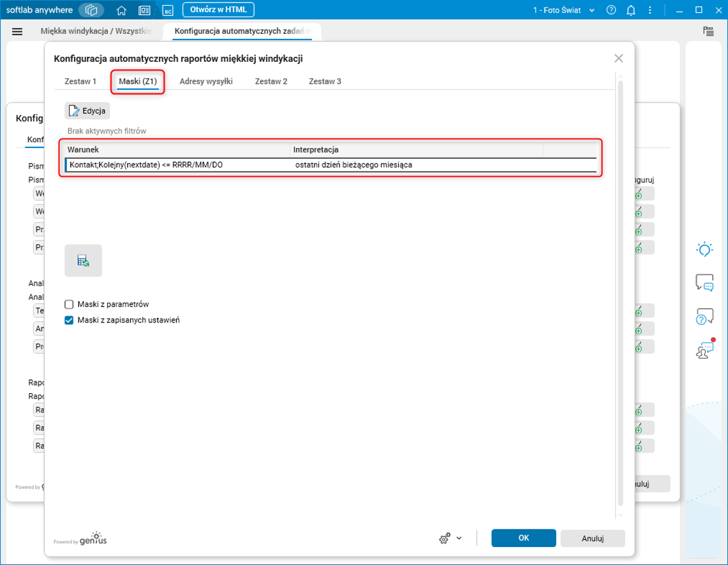Open the dialog settings gear icon
The image size is (728, 565).
click(444, 538)
